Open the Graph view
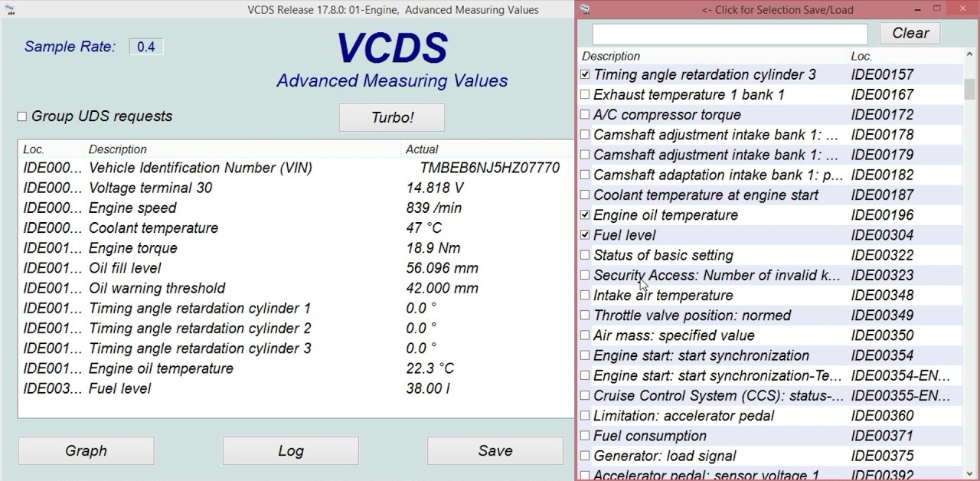Viewport: 980px width, 481px height. (x=86, y=450)
